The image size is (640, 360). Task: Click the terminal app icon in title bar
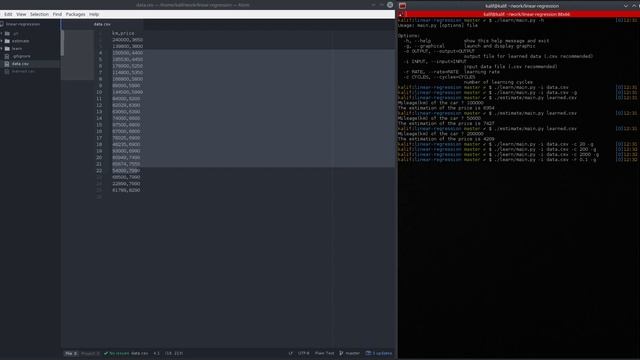pos(402,6)
